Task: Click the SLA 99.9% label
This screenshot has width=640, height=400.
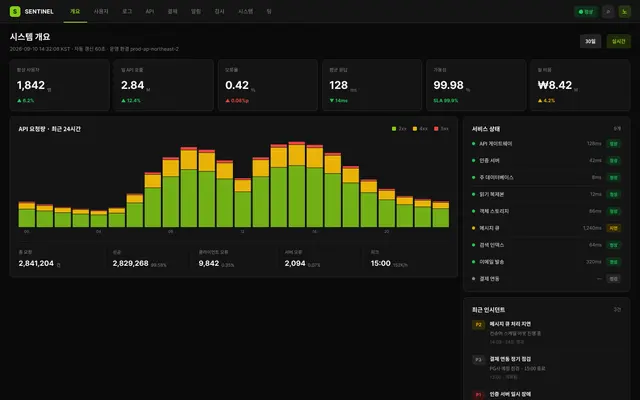Action: [x=446, y=100]
